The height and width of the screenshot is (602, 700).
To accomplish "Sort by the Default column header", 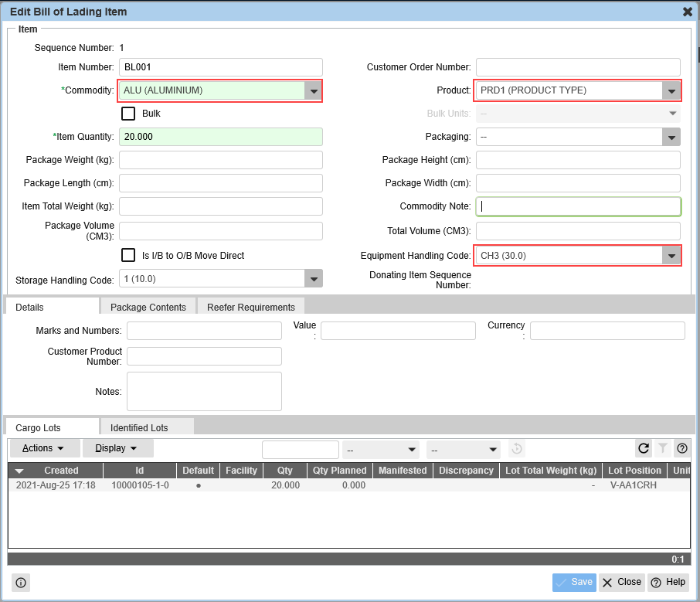I will pyautogui.click(x=199, y=471).
